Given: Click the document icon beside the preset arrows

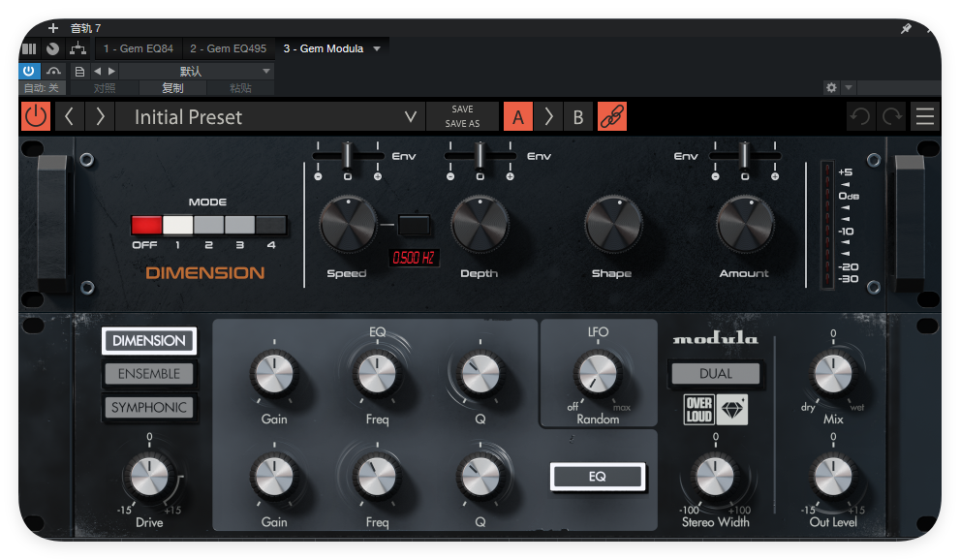Looking at the screenshot, I should click(79, 71).
